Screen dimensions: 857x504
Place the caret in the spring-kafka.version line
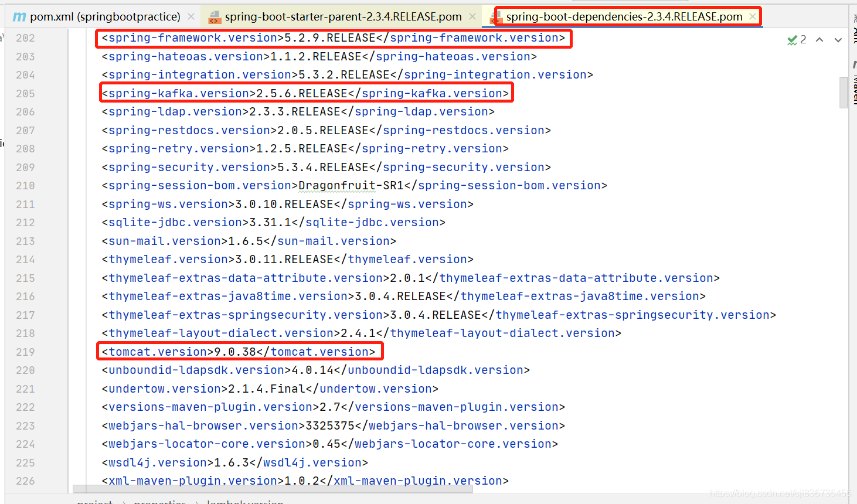click(x=305, y=94)
